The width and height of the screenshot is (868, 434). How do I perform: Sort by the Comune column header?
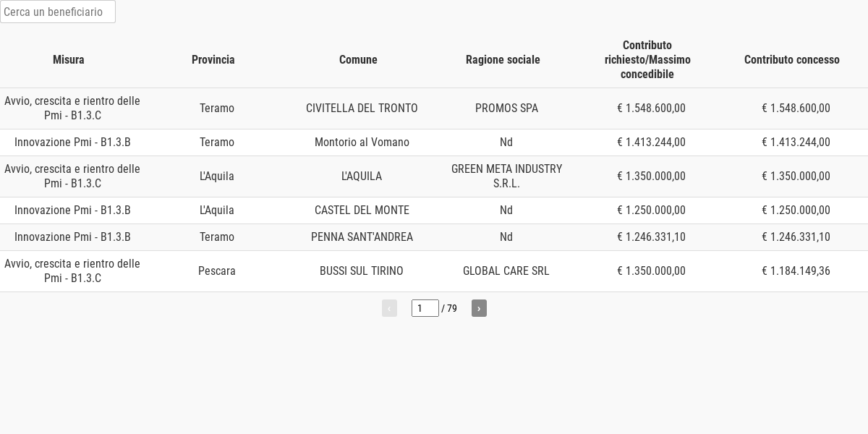[x=358, y=60]
